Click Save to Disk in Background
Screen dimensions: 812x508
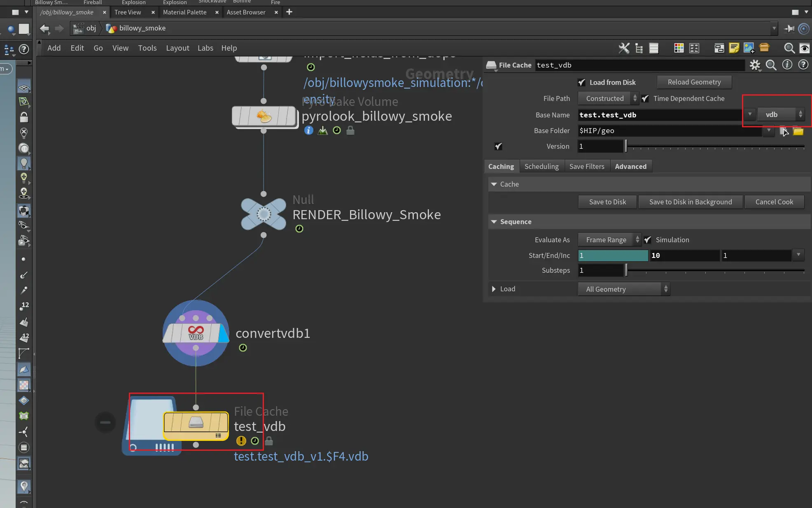pyautogui.click(x=691, y=202)
